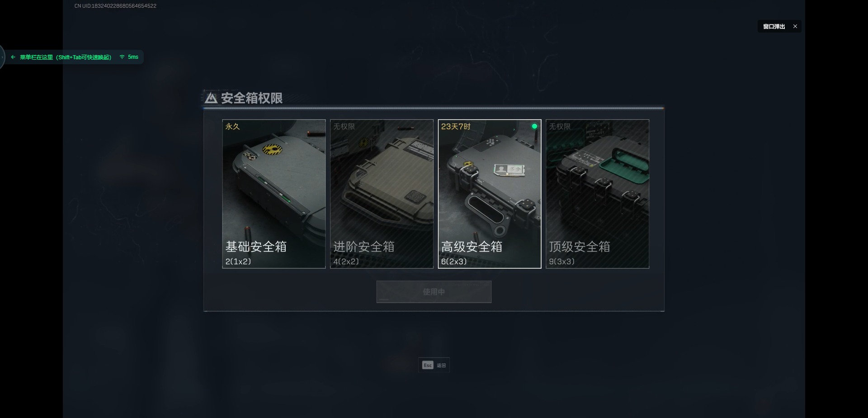Viewport: 868px width, 418px height.
Task: Click the left arrow in the menu bar hint
Action: [13, 57]
